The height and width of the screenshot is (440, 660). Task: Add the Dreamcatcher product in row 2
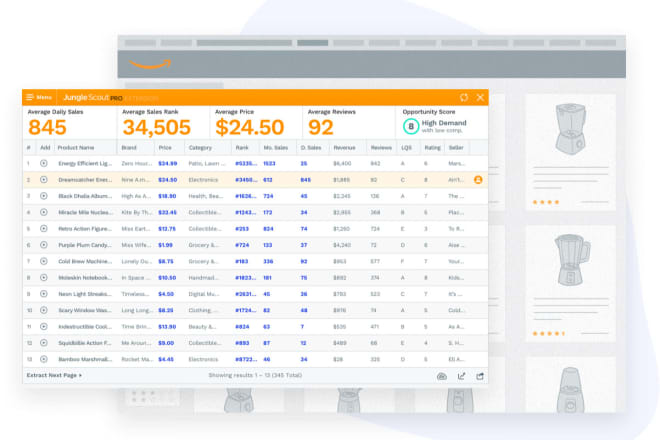(44, 180)
